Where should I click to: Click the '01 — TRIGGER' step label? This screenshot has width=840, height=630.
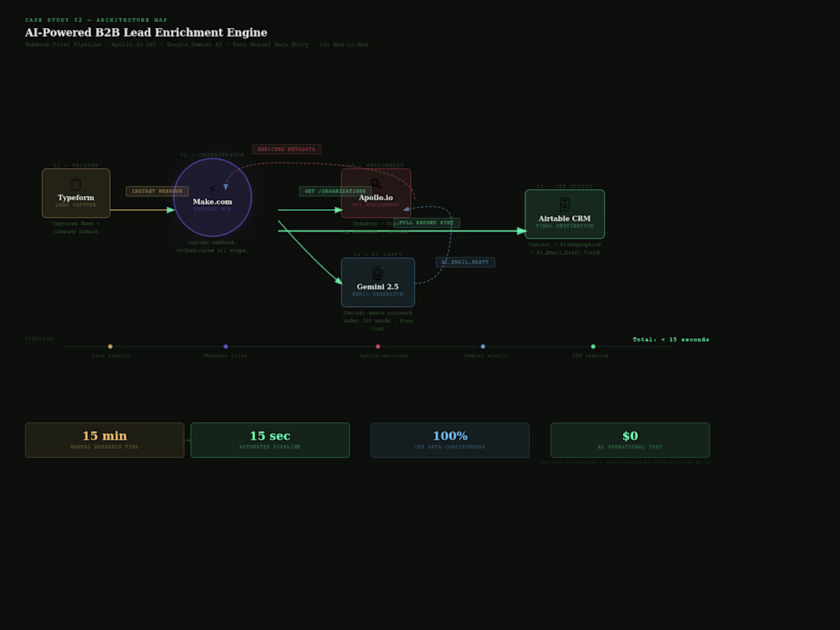coord(76,166)
